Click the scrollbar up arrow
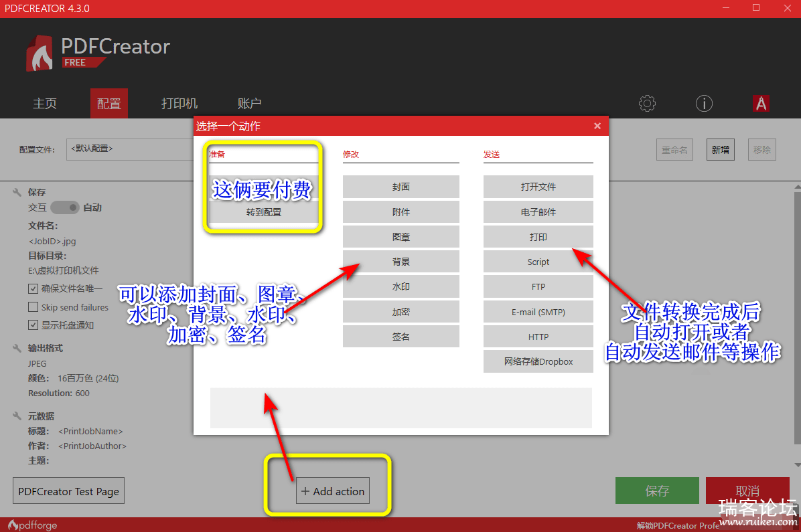801x532 pixels. (798, 187)
